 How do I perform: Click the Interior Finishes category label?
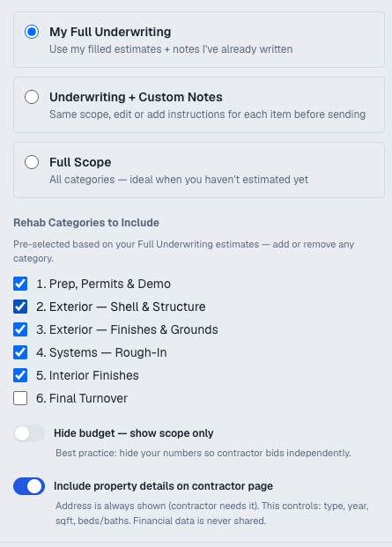click(x=87, y=375)
